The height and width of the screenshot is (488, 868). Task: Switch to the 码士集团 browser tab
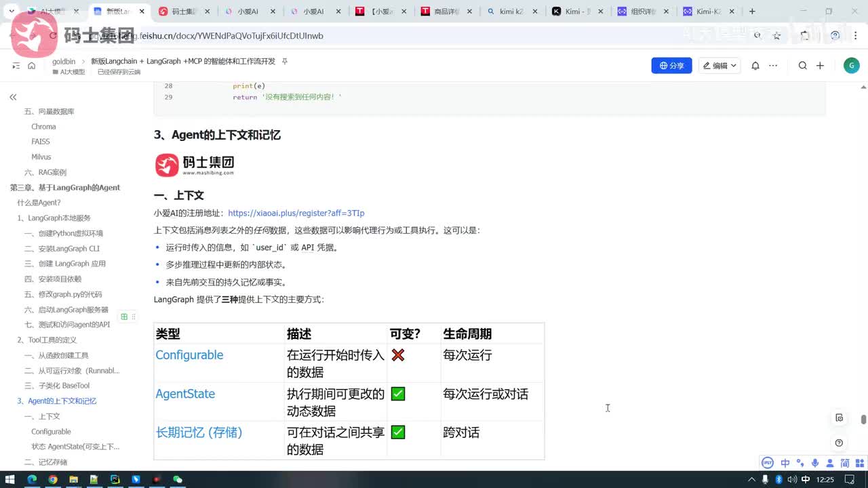click(184, 12)
